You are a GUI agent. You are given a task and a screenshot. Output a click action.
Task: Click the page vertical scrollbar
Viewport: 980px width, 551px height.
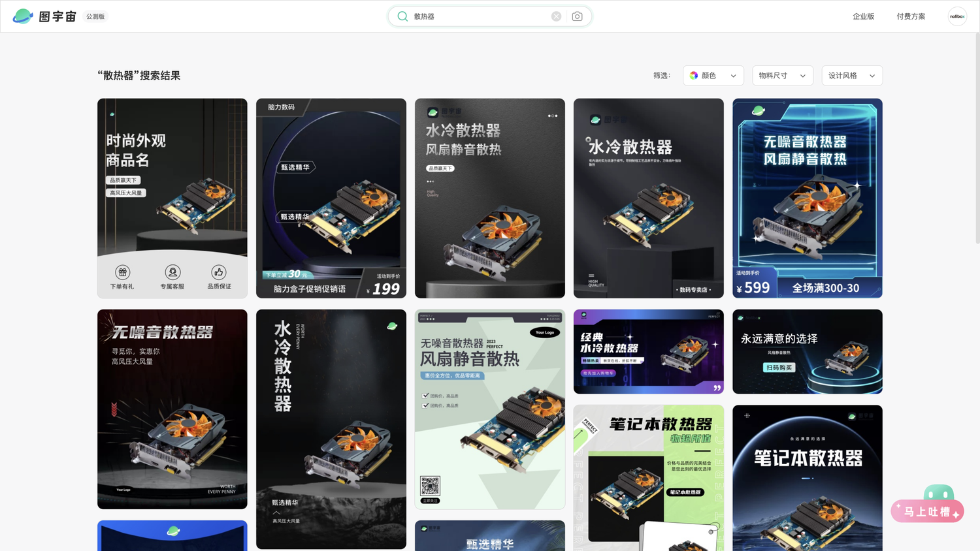point(977,137)
